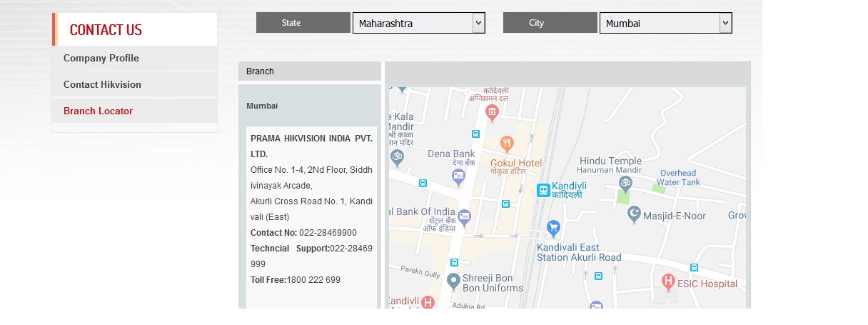Click Kandivali East Station shopping cart marker
The image size is (868, 325).
552,228
